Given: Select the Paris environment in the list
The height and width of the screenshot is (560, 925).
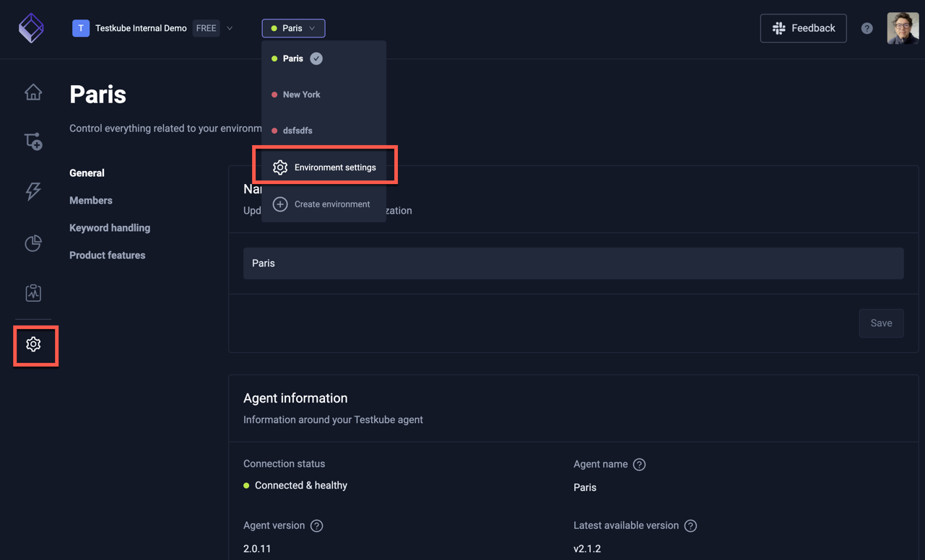Looking at the screenshot, I should pos(323,58).
